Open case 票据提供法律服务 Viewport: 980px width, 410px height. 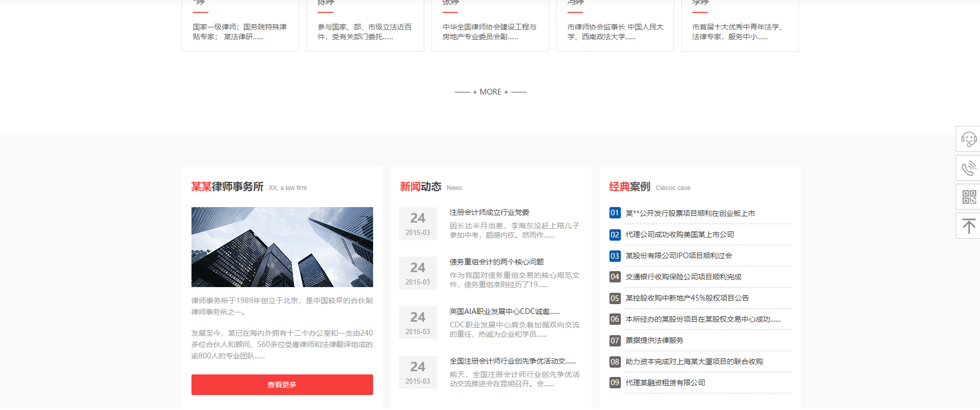pyautogui.click(x=654, y=340)
